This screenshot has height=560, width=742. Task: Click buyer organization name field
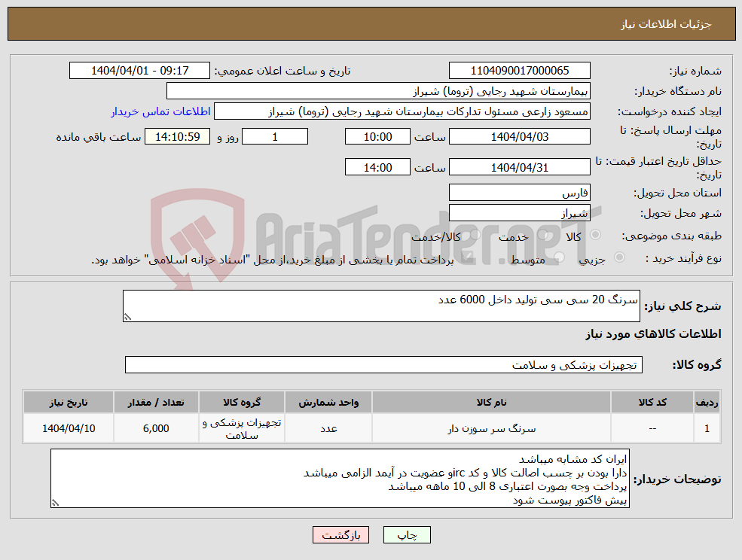379,91
